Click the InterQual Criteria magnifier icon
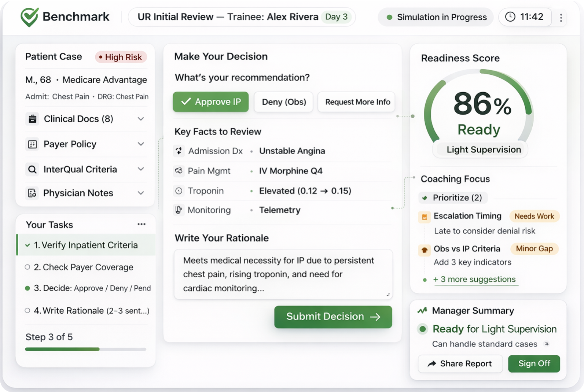Screen dimensions: 584x392 tap(33, 170)
